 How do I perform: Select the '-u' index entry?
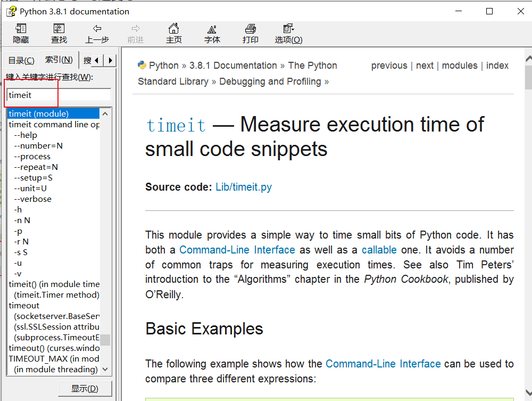[x=18, y=263]
